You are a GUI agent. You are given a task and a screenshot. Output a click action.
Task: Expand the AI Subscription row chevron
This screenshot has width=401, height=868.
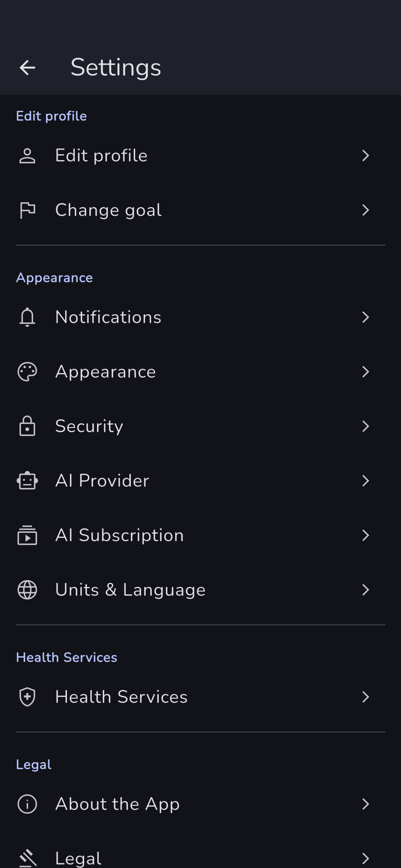click(365, 535)
